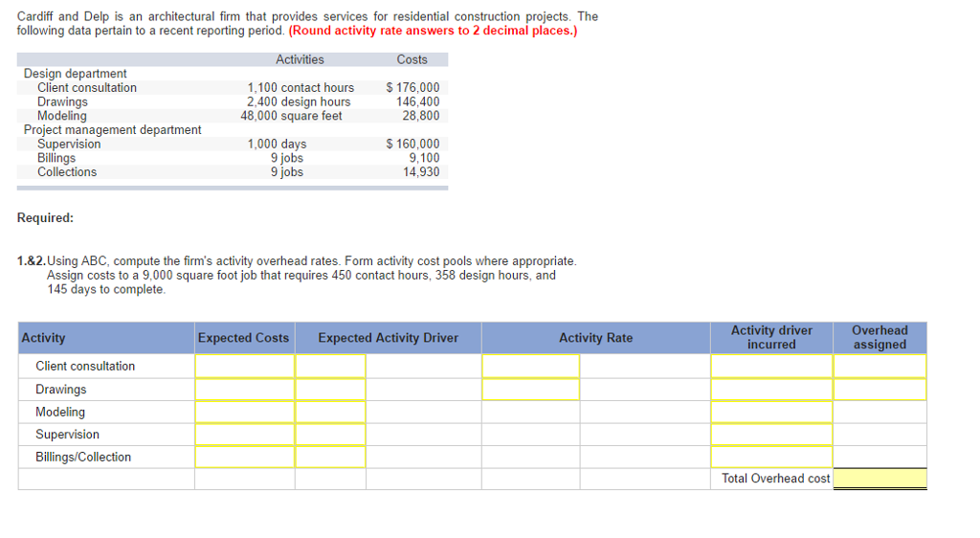
Task: Click the Activity Rate column header
Action: (595, 338)
